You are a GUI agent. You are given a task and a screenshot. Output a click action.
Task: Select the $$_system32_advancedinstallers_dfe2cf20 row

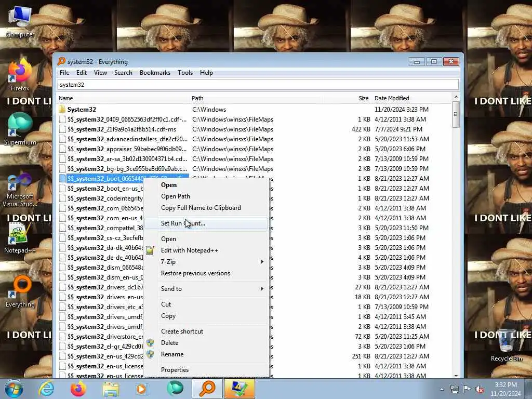pyautogui.click(x=255, y=139)
